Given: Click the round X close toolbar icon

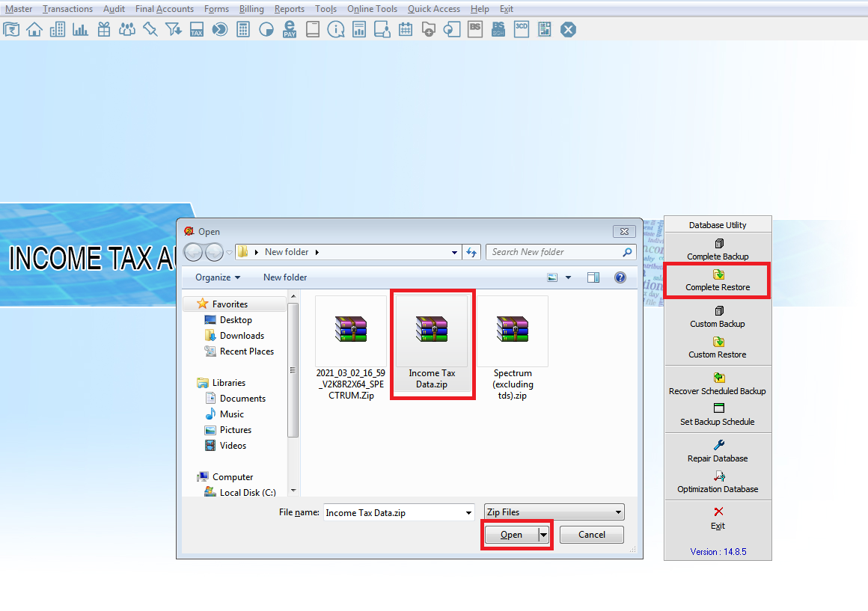Looking at the screenshot, I should (x=568, y=29).
